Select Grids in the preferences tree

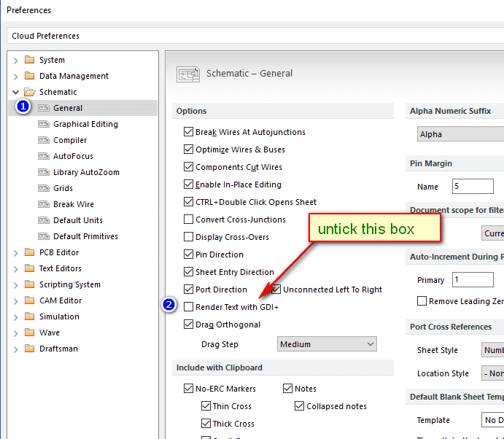coord(63,188)
